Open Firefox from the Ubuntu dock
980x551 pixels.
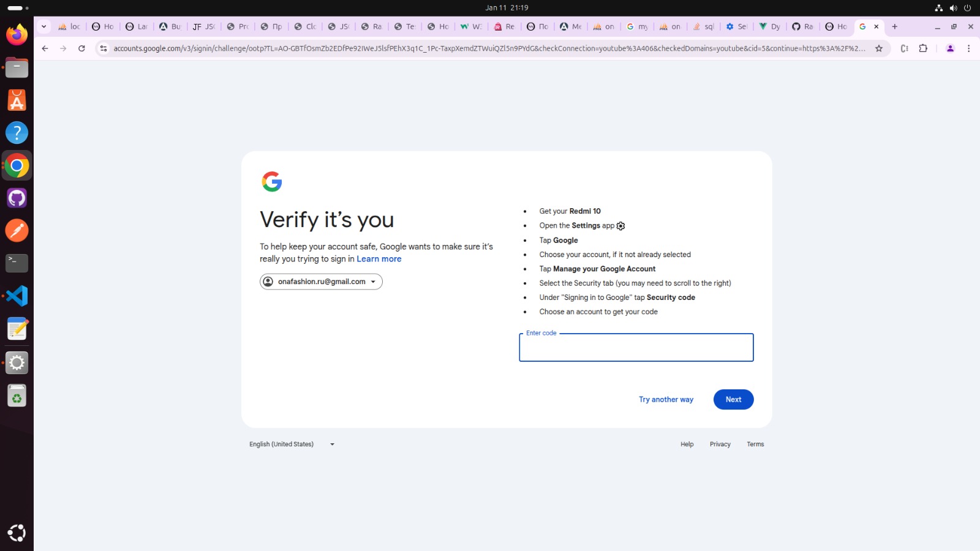point(17,35)
